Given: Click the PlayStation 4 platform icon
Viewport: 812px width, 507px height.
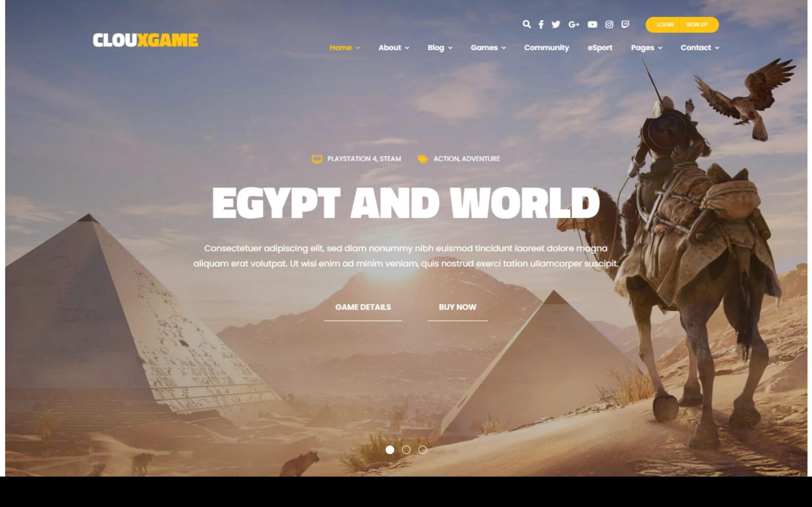Looking at the screenshot, I should point(317,158).
